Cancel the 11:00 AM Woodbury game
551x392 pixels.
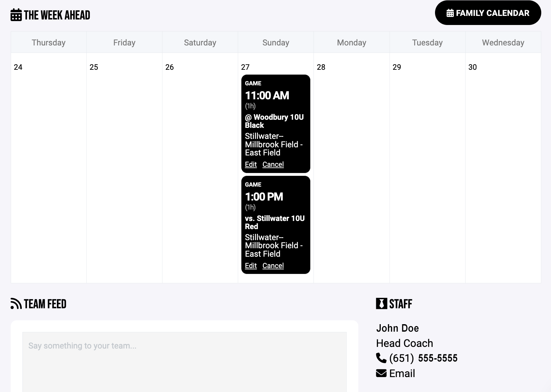273,165
